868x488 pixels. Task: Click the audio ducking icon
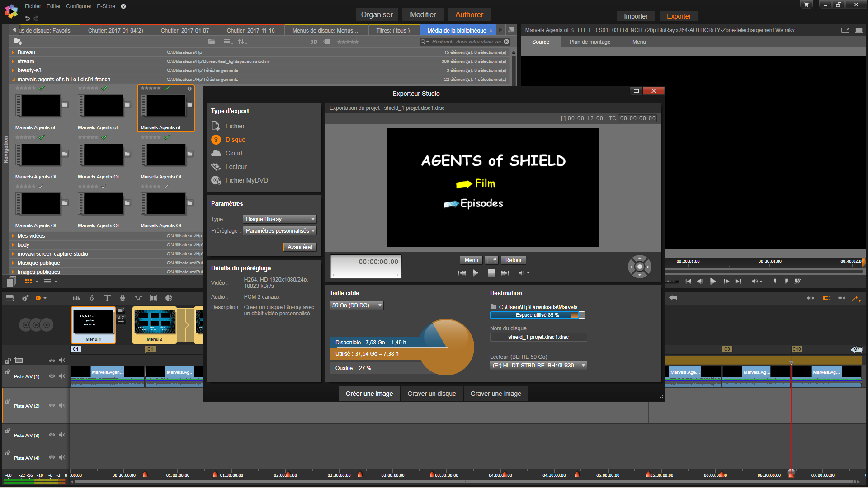click(138, 298)
